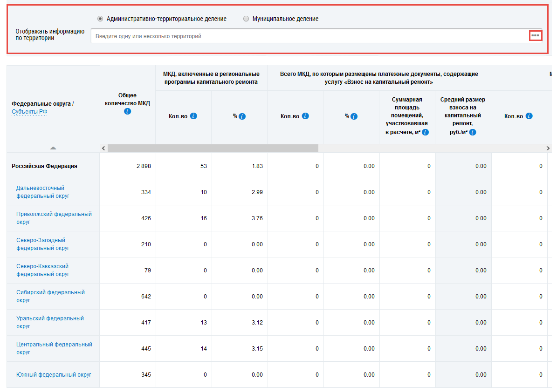Select Административно-территориальное деление radio button
The image size is (557, 392).
click(100, 19)
